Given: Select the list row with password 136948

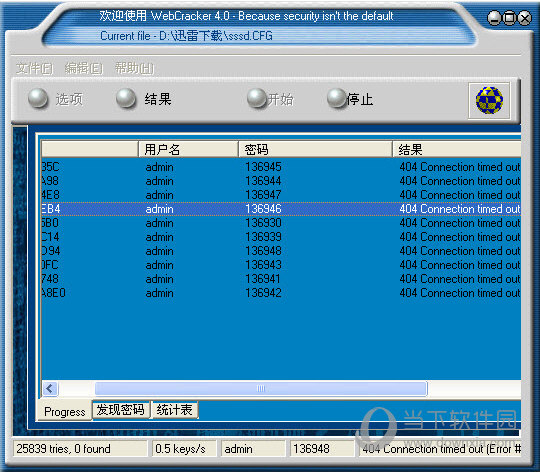Looking at the screenshot, I should pyautogui.click(x=281, y=251).
